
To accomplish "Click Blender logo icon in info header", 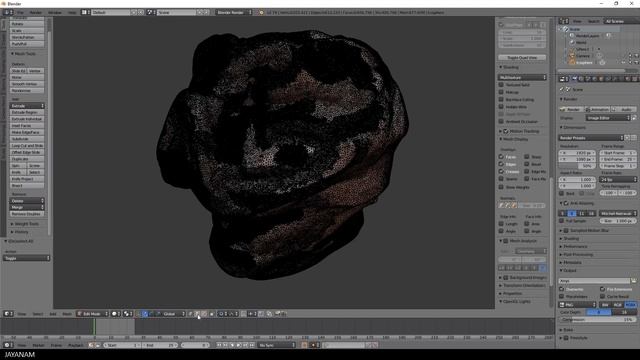I will tap(262, 13).
